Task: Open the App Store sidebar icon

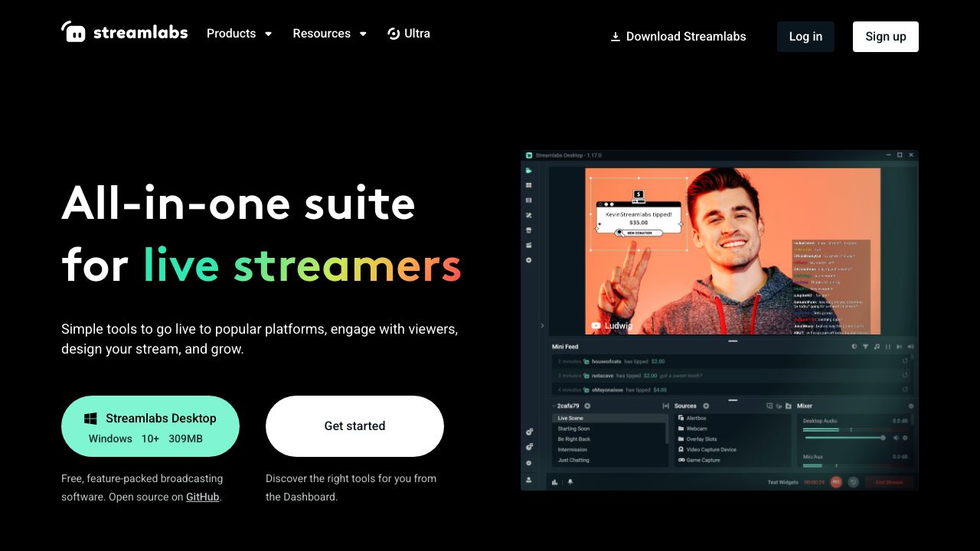Action: tap(529, 230)
